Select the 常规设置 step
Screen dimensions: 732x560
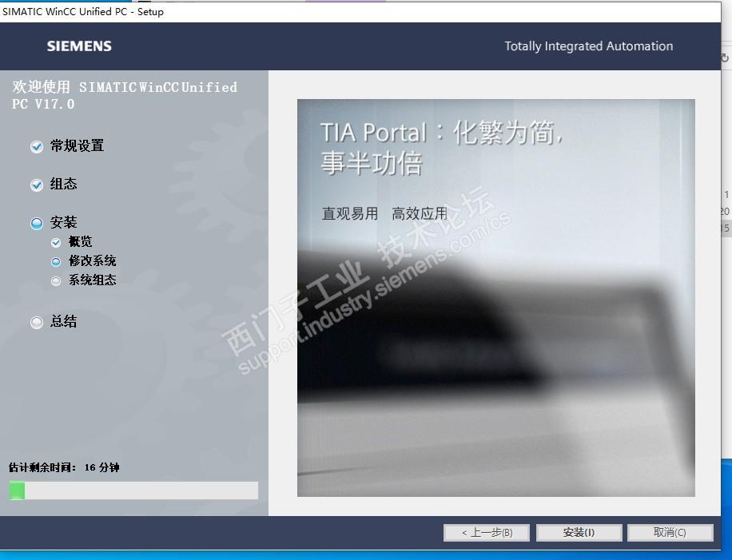(x=77, y=146)
